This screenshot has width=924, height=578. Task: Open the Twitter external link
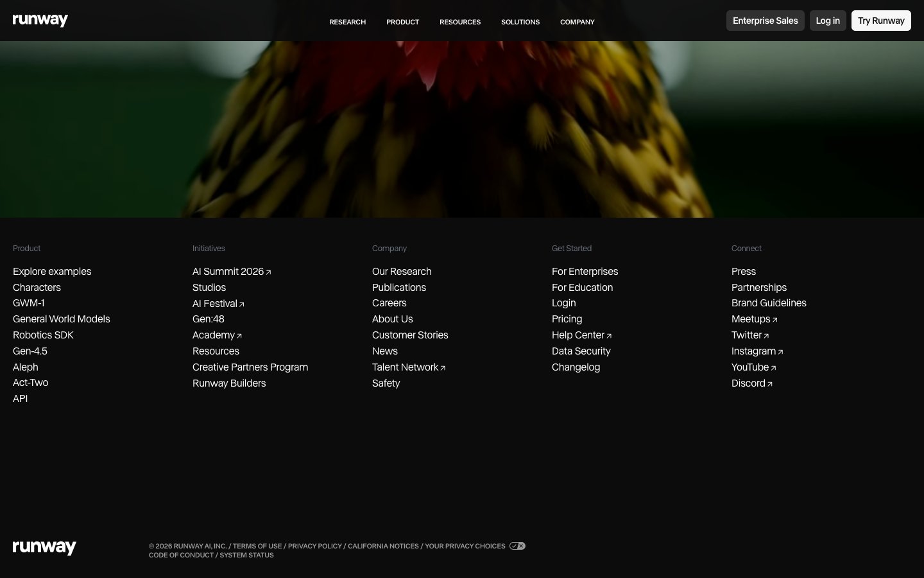(x=749, y=335)
